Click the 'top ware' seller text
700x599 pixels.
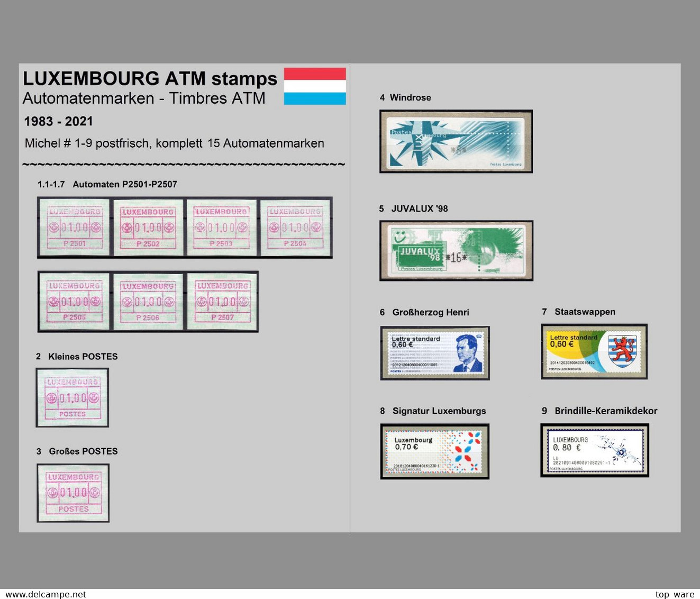pos(675,594)
